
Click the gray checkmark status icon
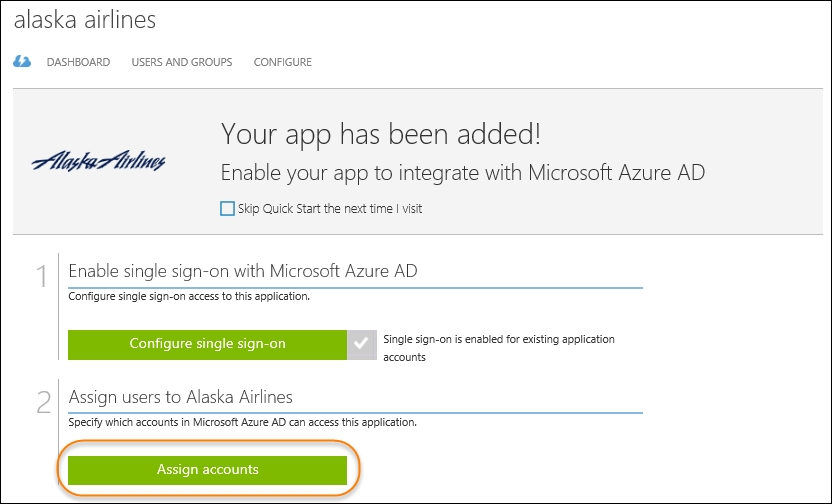pyautogui.click(x=361, y=344)
